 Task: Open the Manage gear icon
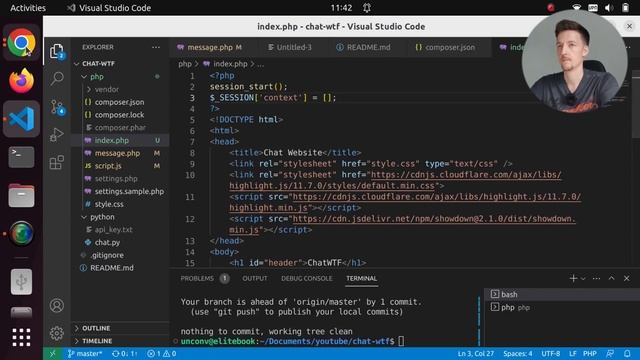[57, 333]
